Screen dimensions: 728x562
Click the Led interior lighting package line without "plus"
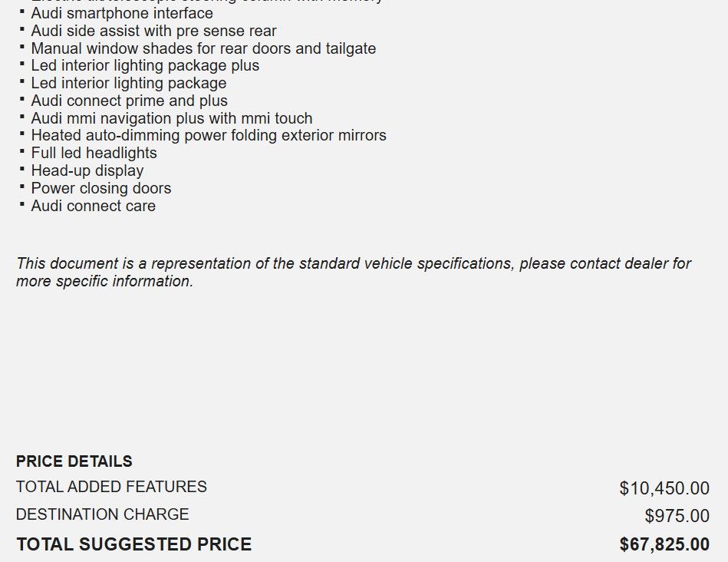(x=129, y=83)
